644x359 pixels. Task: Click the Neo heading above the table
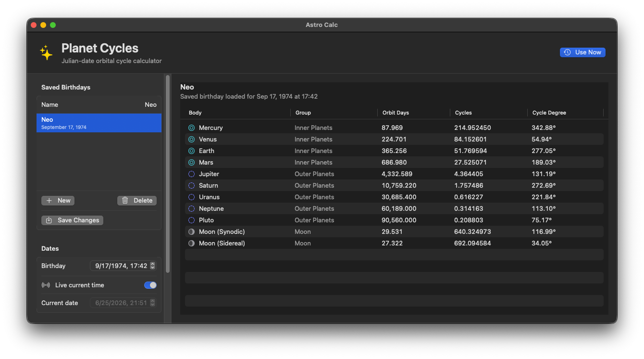[x=187, y=87]
